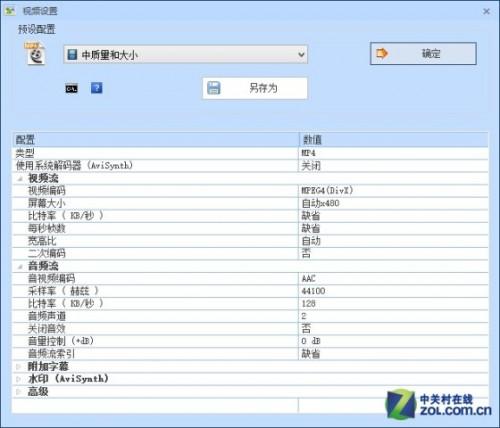Click the 128 audio bitrate value
Viewport: 500px width, 428px height.
[x=308, y=304]
